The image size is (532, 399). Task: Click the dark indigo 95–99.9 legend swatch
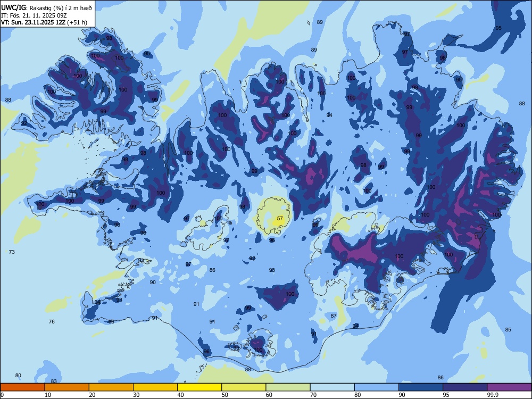[465, 387]
